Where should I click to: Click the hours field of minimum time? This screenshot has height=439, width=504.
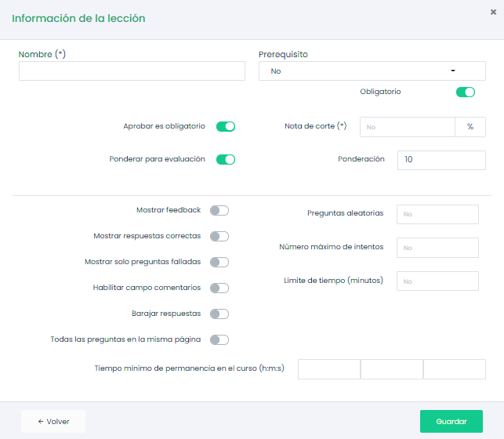pos(328,369)
